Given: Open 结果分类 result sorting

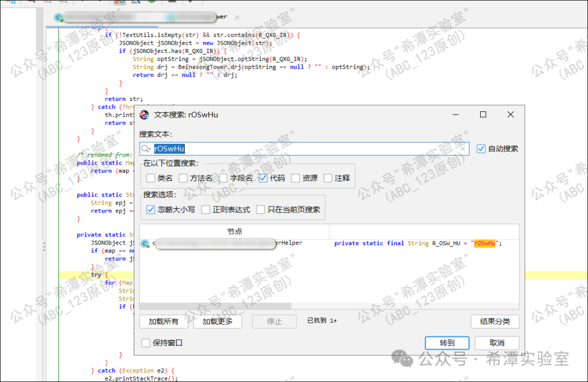Looking at the screenshot, I should 495,321.
